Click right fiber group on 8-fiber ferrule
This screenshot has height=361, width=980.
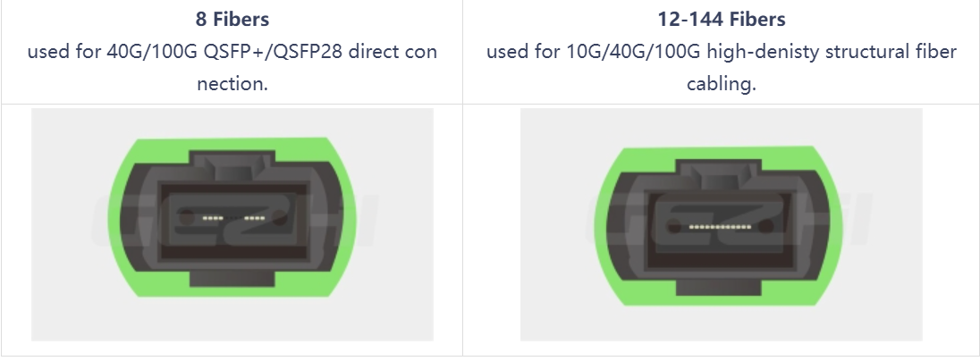254,217
